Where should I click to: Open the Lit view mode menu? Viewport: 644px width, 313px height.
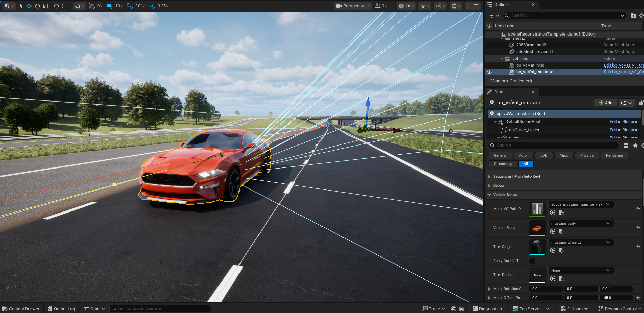pos(406,6)
